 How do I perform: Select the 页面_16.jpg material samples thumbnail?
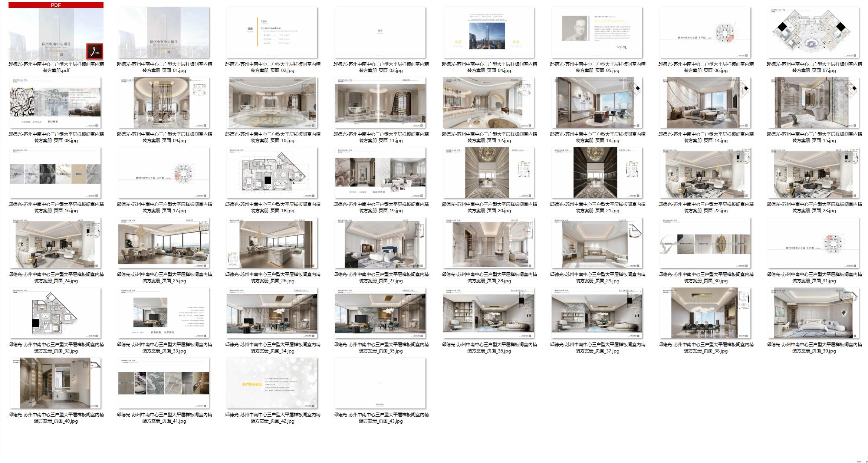[x=56, y=173]
